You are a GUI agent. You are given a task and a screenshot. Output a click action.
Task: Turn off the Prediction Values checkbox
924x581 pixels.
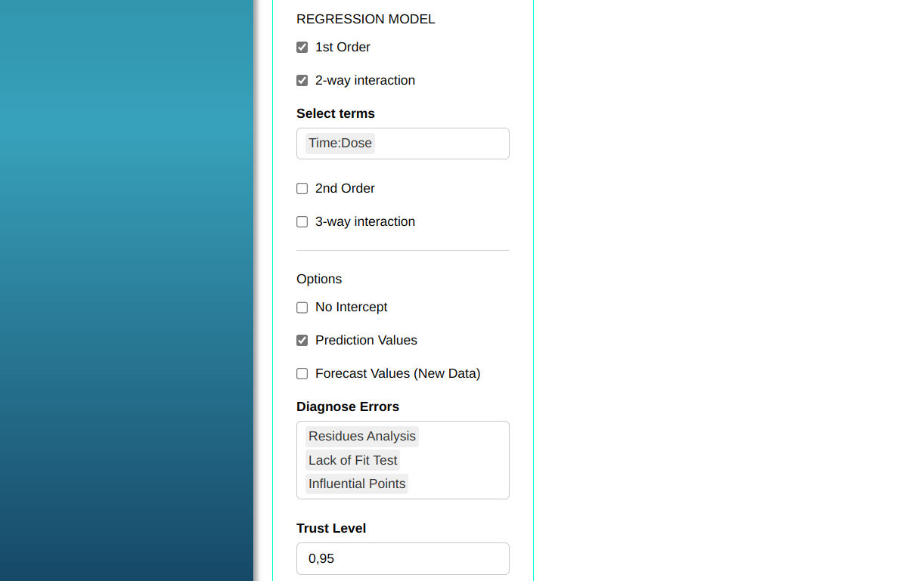(x=302, y=341)
